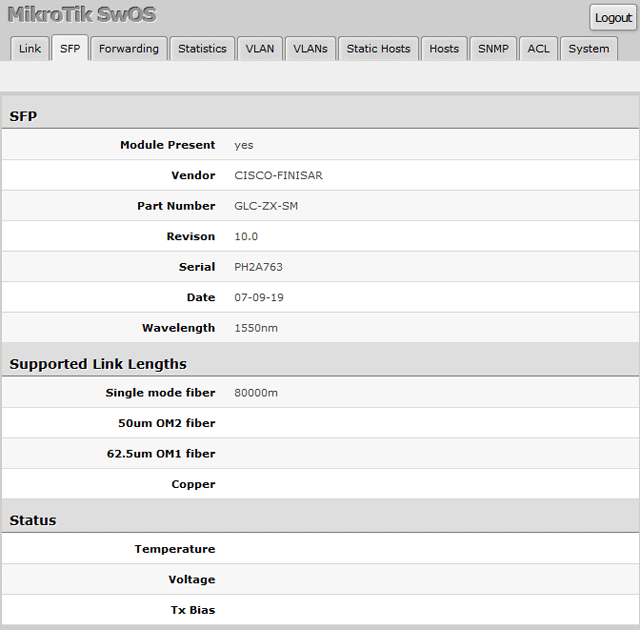Click the Wavelength label
The width and height of the screenshot is (640, 630).
coord(178,328)
